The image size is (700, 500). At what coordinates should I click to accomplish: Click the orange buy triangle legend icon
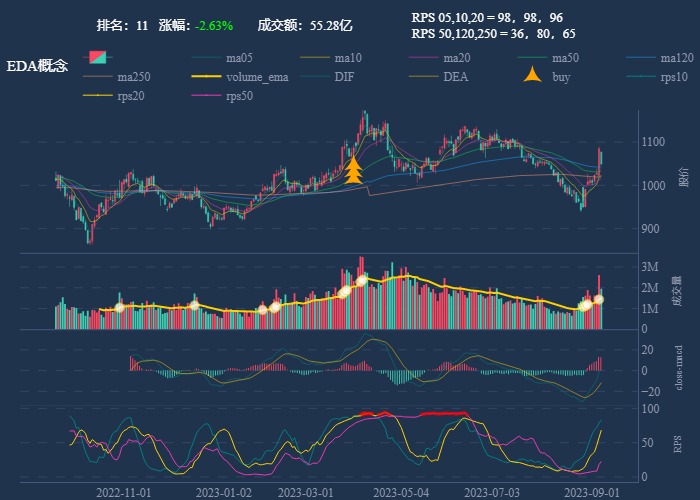534,76
